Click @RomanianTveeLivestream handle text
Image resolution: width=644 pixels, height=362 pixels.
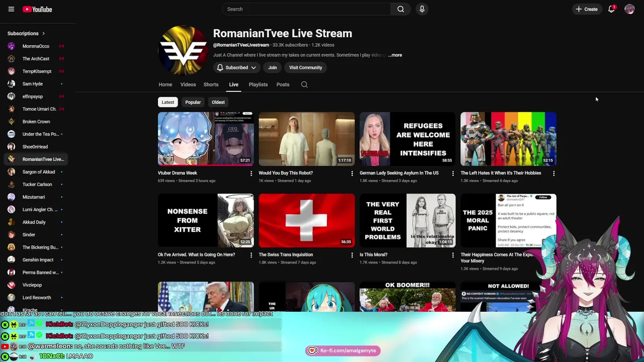coord(241,45)
